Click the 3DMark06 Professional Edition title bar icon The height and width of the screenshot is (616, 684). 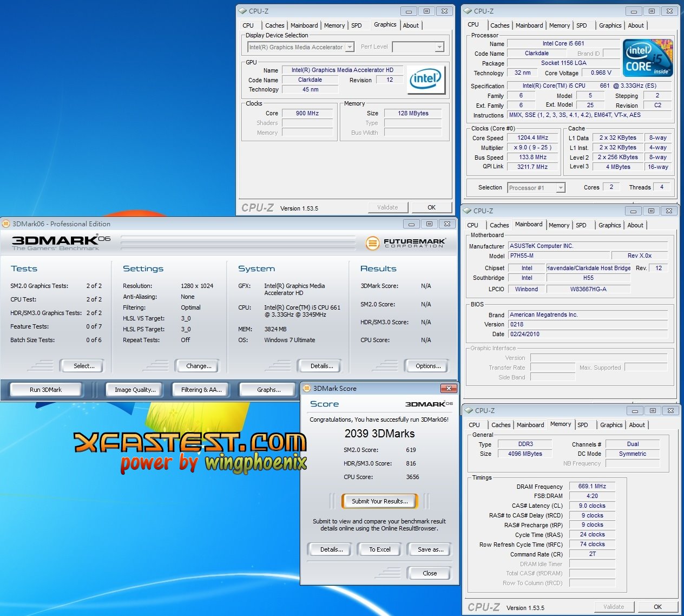[6, 224]
